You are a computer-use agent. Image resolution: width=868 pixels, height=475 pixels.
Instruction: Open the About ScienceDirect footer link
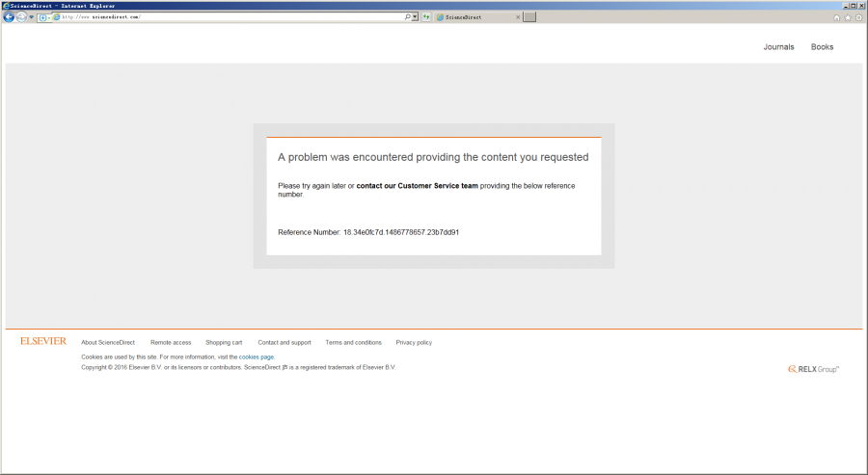108,343
